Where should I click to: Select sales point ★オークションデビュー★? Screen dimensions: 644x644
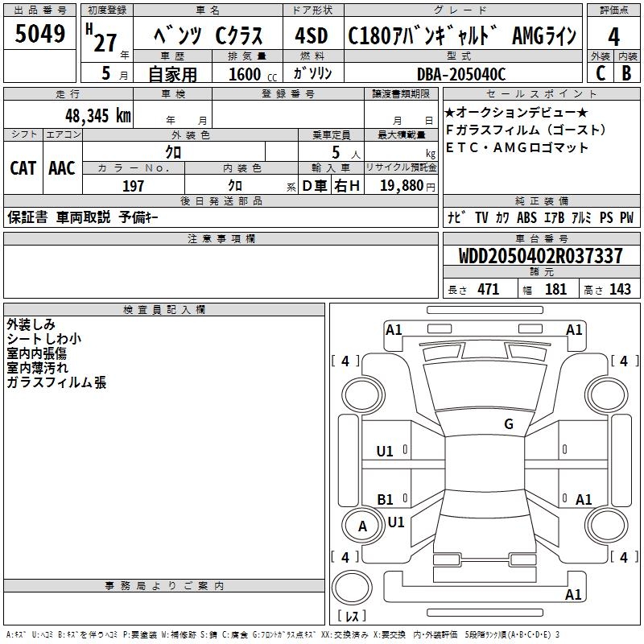[x=516, y=112]
